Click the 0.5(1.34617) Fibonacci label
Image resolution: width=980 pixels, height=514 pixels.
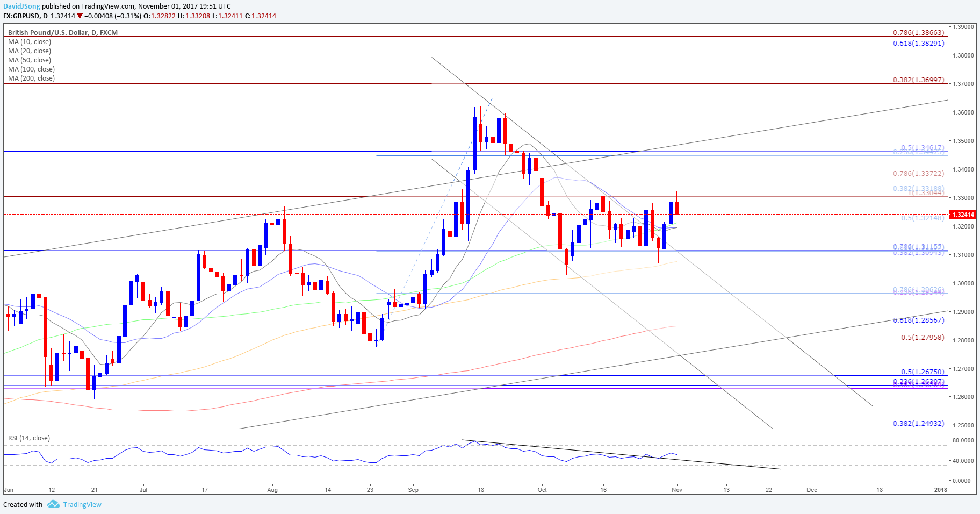tap(923, 147)
